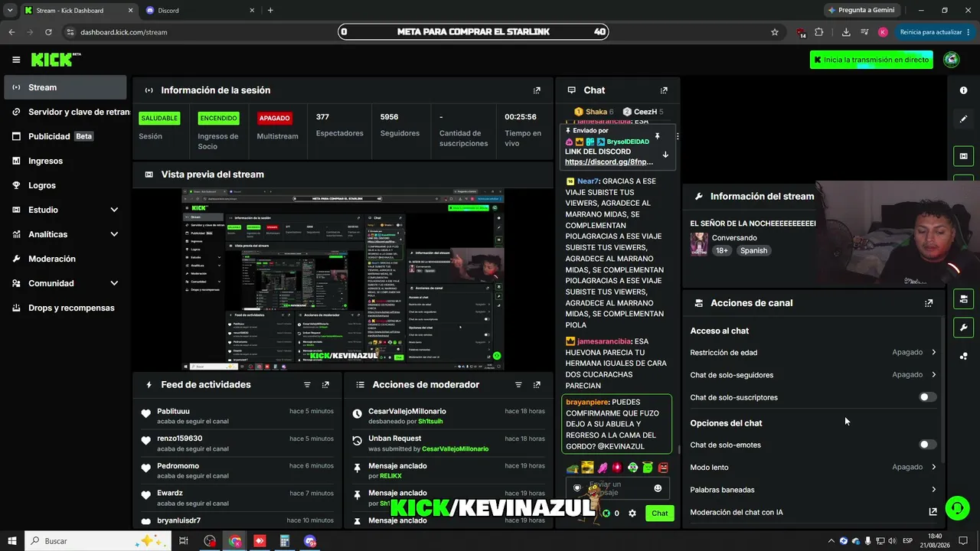
Task: Open browser extensions puzzle icon
Action: [819, 32]
